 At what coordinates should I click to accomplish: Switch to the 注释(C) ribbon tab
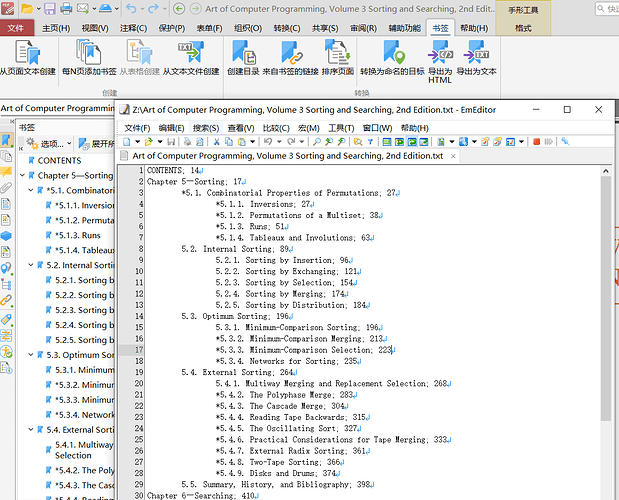click(x=133, y=28)
